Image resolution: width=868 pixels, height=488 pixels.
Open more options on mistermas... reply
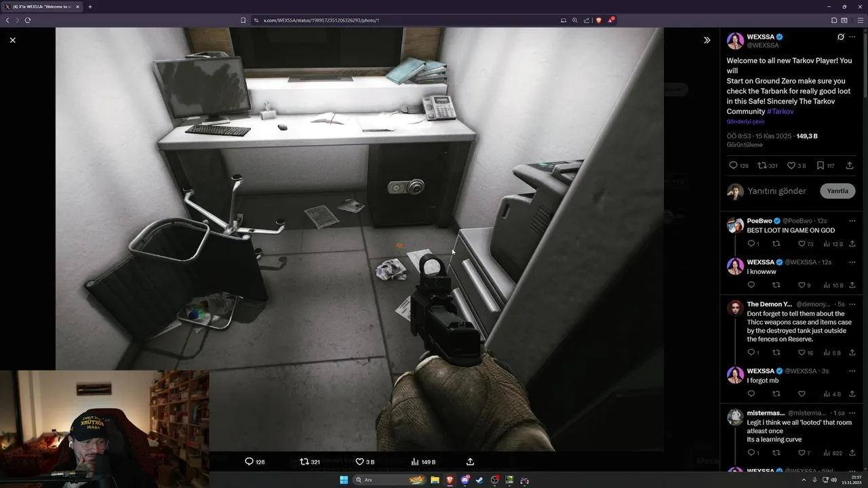point(852,413)
